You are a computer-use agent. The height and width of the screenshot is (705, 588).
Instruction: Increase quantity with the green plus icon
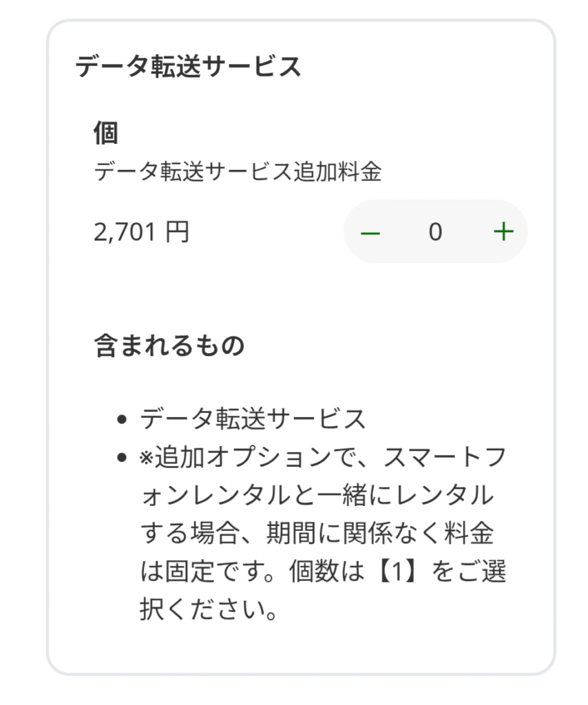coord(503,232)
